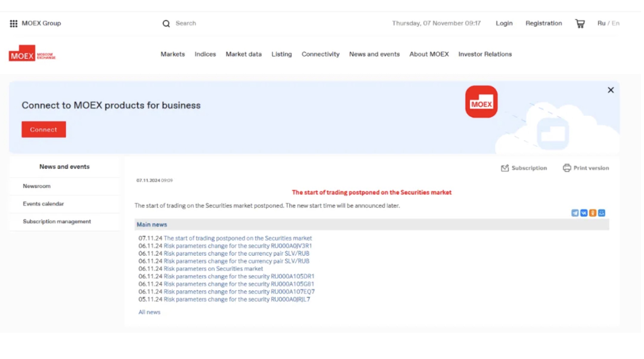Share via the Telegram icon
The image size is (644, 359).
(575, 213)
